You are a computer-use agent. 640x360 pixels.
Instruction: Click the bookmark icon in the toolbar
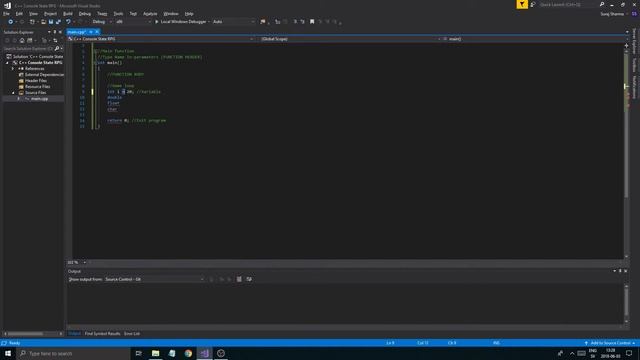point(312,22)
